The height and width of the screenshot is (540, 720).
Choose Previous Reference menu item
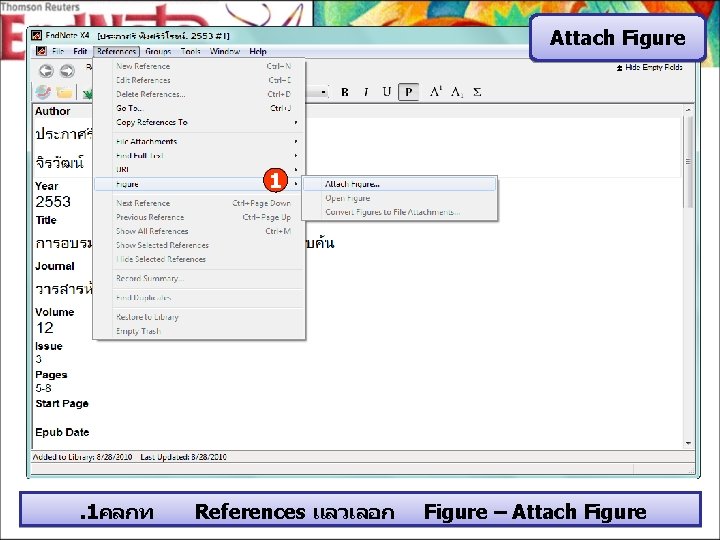click(199, 217)
